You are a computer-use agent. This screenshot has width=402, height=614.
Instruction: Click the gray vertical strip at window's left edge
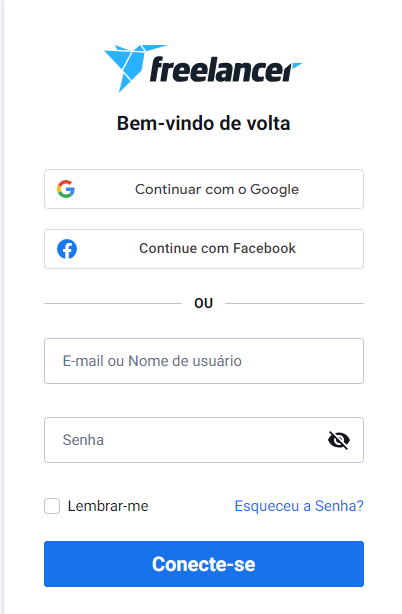[2, 307]
